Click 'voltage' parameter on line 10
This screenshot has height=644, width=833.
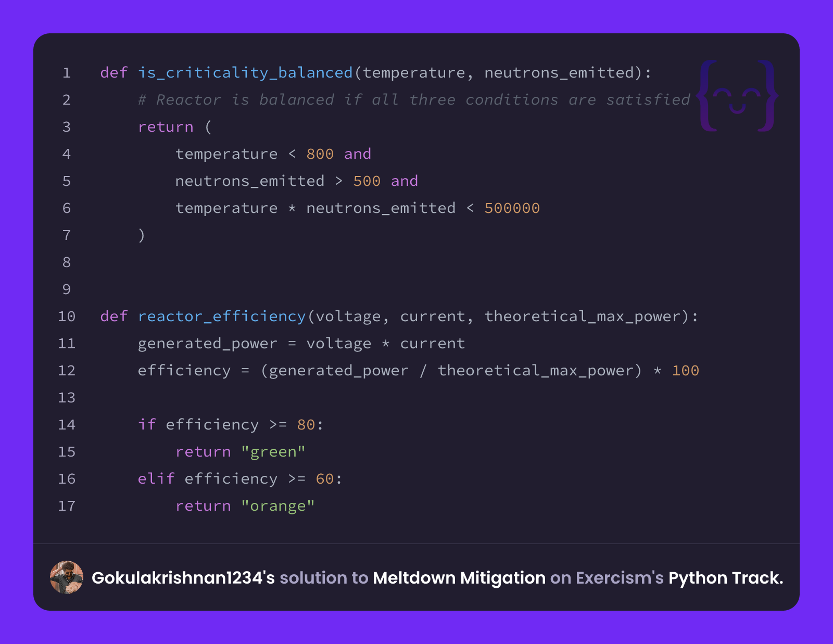click(x=348, y=316)
